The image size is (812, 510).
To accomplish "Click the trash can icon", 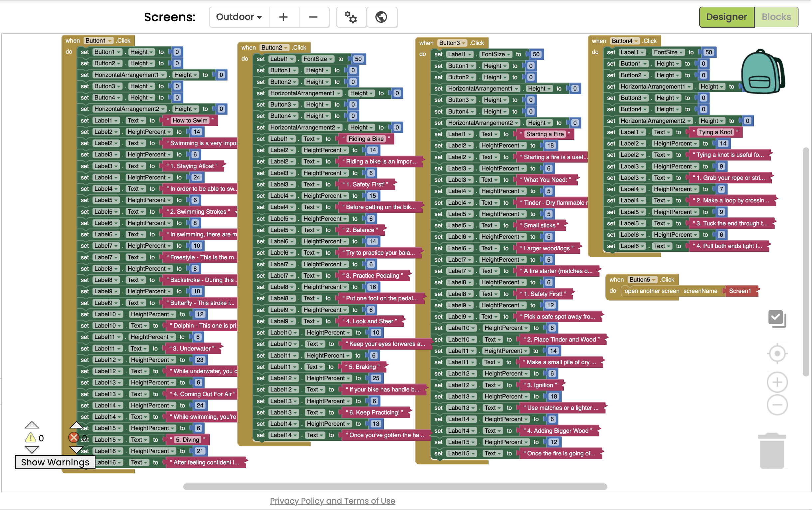I will [x=771, y=451].
